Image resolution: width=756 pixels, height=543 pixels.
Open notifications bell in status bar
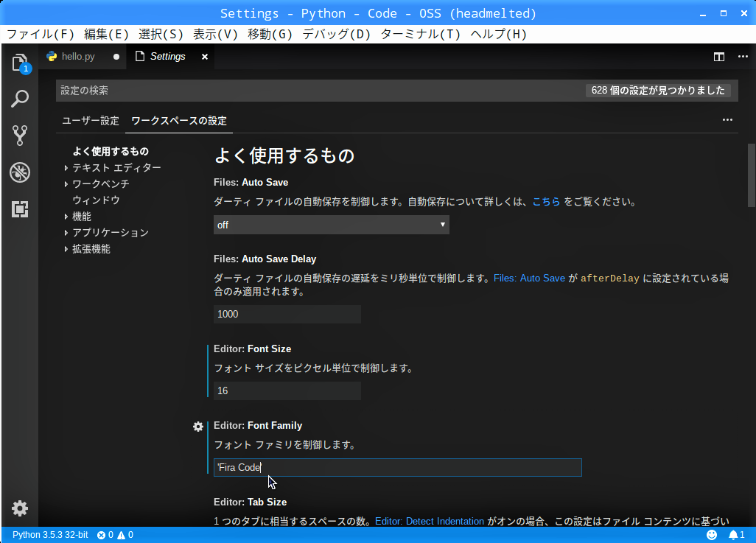[x=736, y=535]
